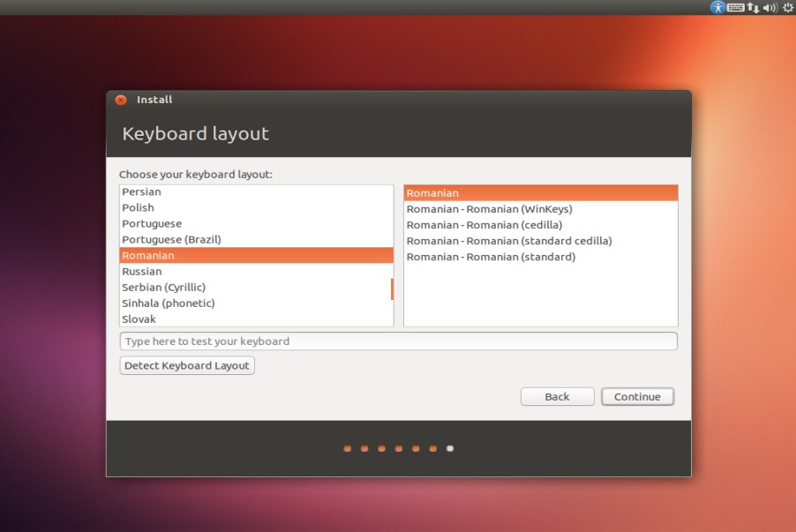The height and width of the screenshot is (532, 796).
Task: Select Serbian (Cyrillic) layout
Action: click(x=163, y=287)
